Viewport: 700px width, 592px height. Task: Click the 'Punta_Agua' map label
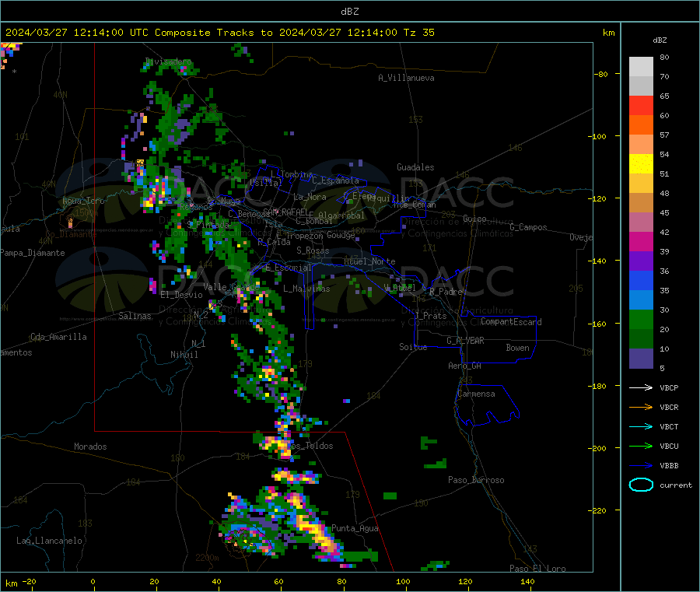coord(355,528)
